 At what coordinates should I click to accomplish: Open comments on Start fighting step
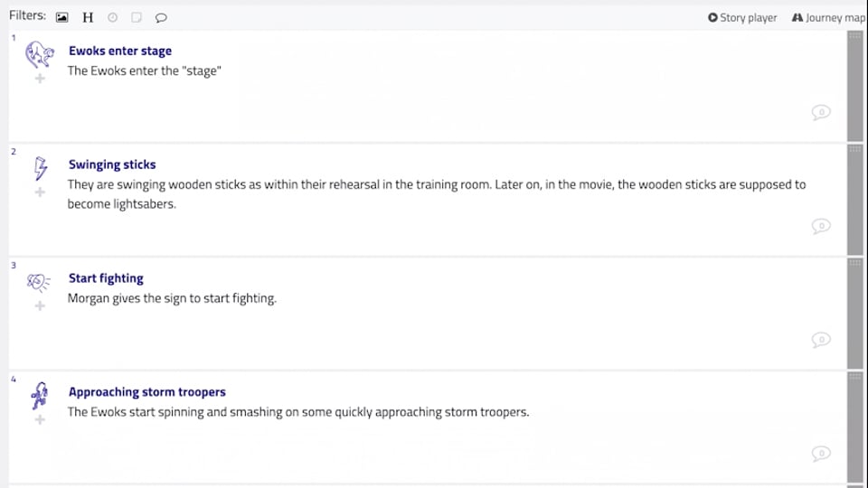[x=821, y=340]
